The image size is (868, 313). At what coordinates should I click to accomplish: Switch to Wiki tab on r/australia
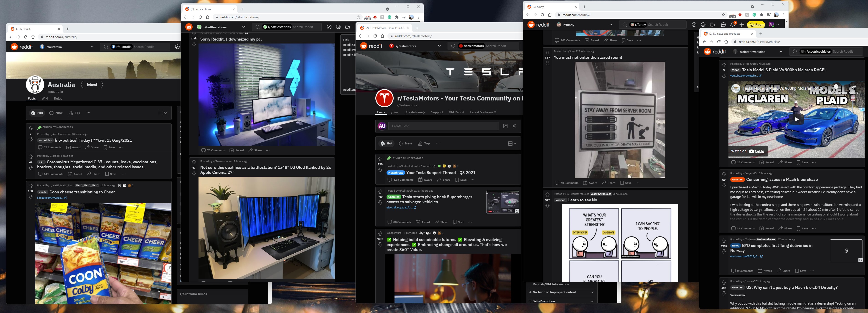click(45, 98)
